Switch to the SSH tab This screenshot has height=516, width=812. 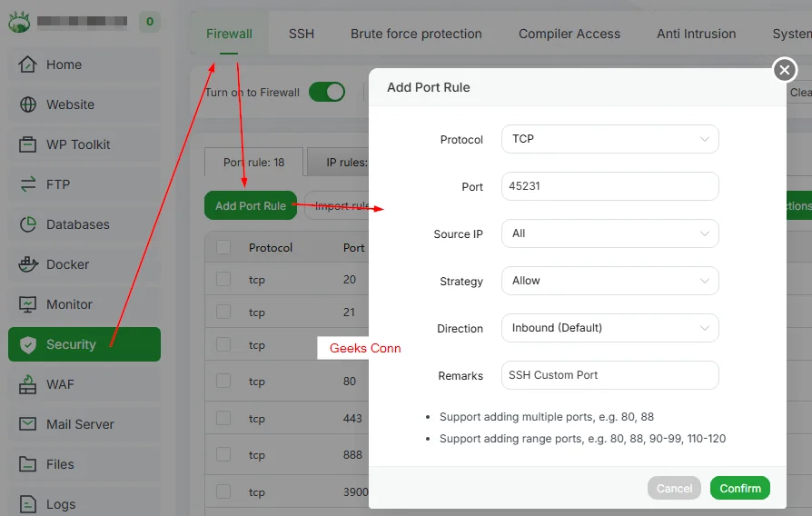pos(302,34)
